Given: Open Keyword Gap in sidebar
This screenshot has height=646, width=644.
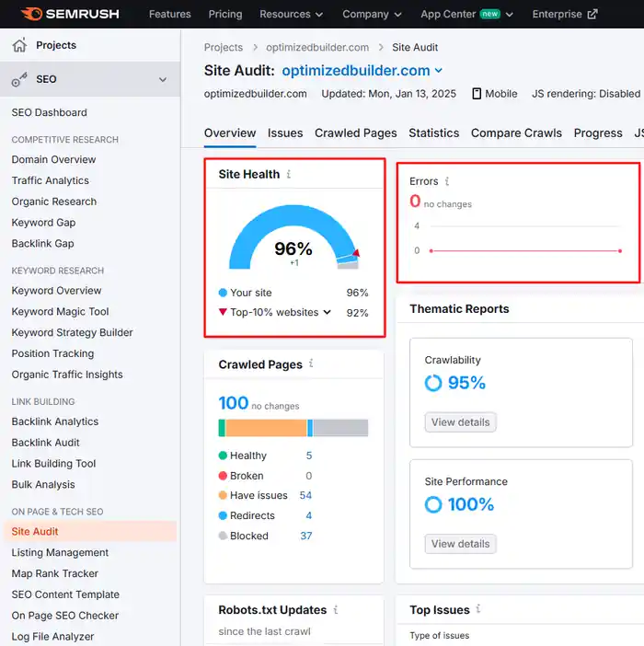Looking at the screenshot, I should coord(43,223).
